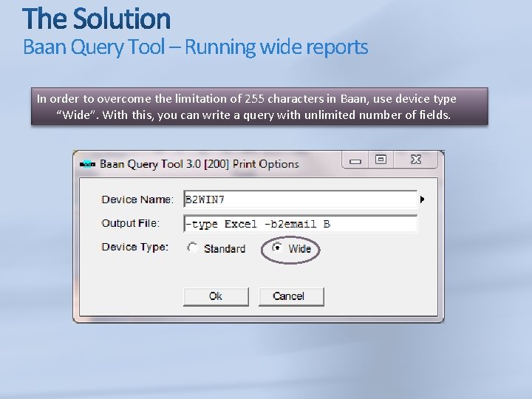Viewport: 532px width, 399px height.
Task: Click the Ok button
Action: coord(216,296)
